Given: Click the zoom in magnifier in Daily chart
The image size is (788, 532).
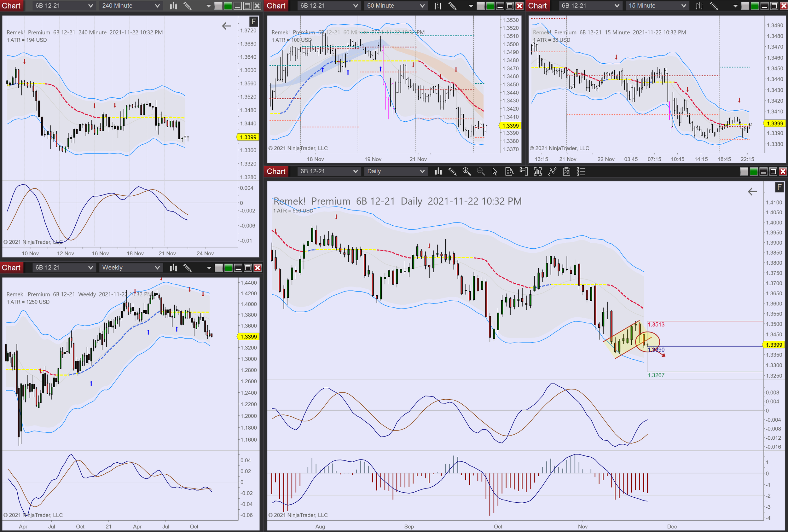Looking at the screenshot, I should pyautogui.click(x=466, y=171).
